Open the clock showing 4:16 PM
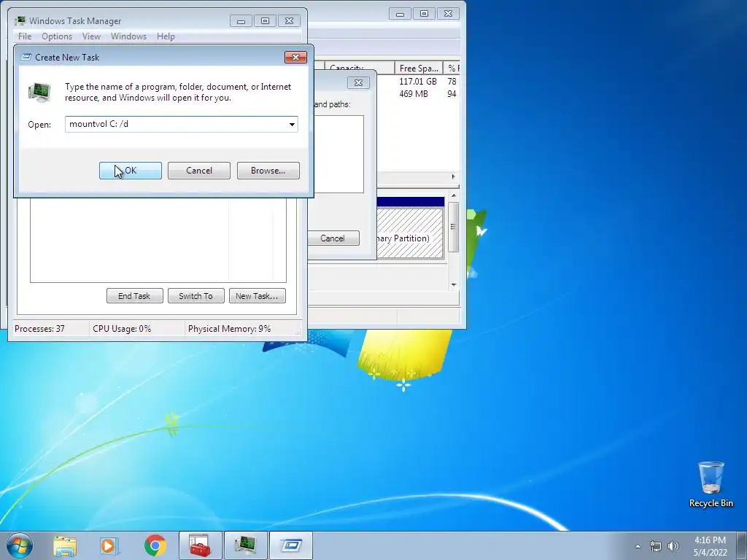 tap(710, 545)
